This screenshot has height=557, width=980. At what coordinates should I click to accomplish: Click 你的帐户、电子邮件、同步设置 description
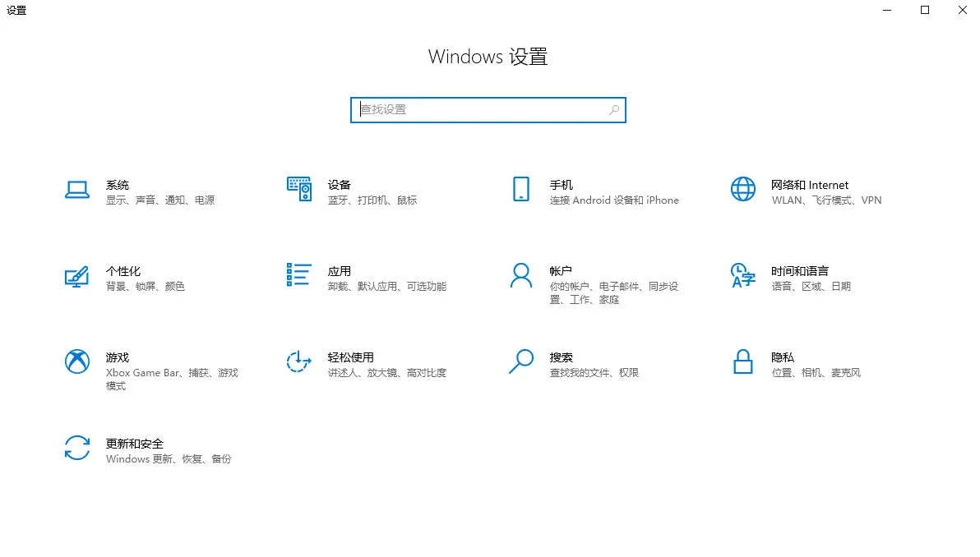click(x=614, y=292)
